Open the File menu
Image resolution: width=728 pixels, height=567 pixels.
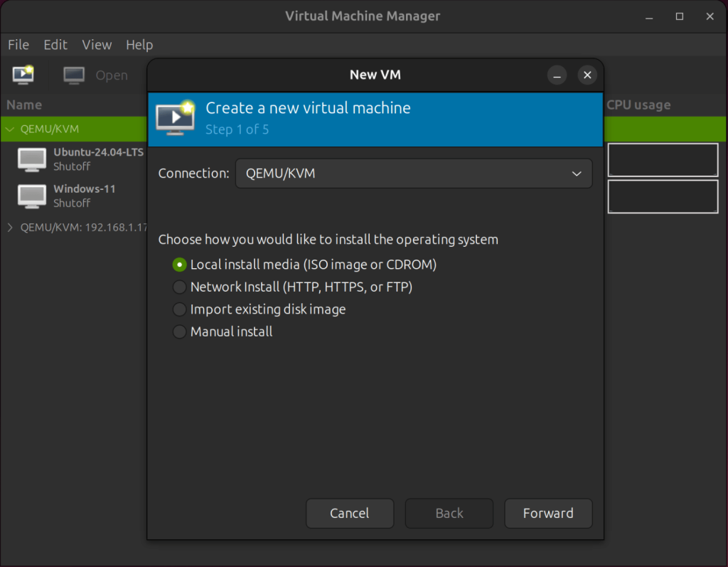coord(18,44)
